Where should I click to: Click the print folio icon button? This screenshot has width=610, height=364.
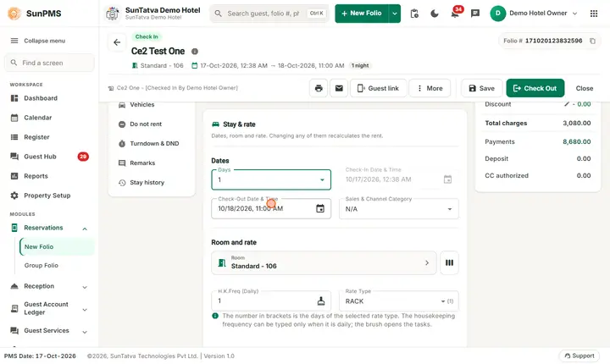tap(319, 88)
